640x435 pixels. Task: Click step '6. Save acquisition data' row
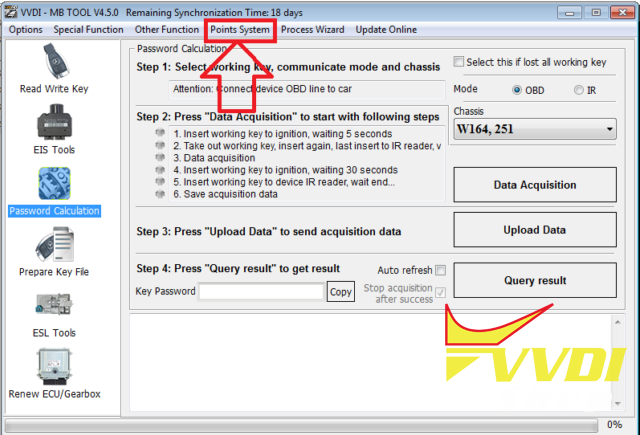[225, 194]
